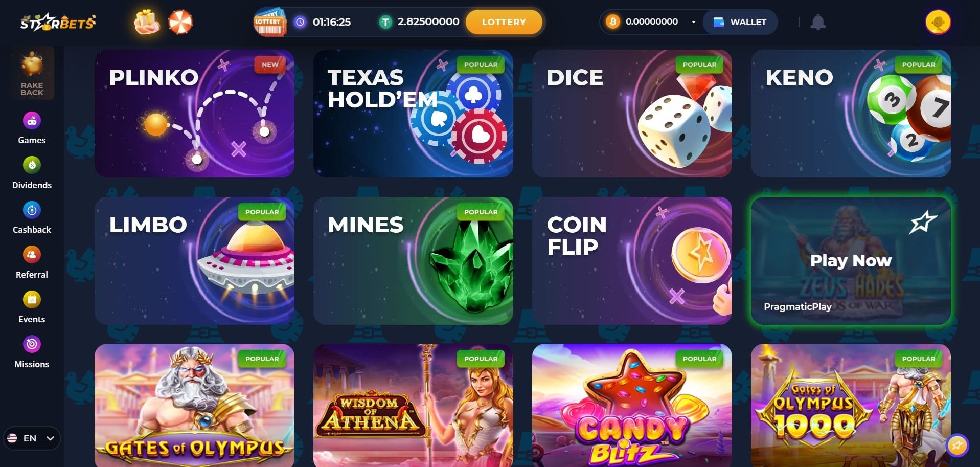
Task: Launch the Plinko game tile
Action: [x=194, y=114]
